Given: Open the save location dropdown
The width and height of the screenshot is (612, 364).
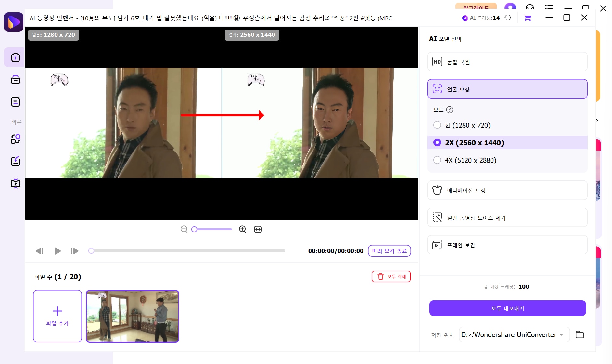Looking at the screenshot, I should coord(562,334).
